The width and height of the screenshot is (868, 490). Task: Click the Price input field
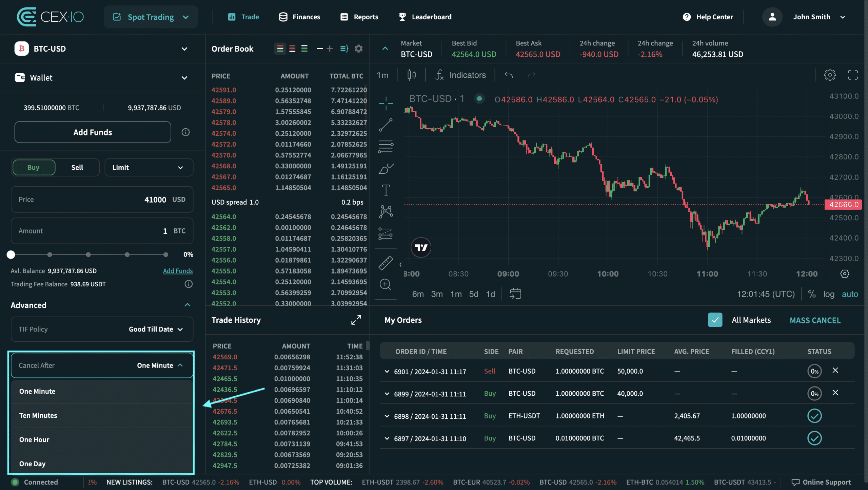(102, 199)
